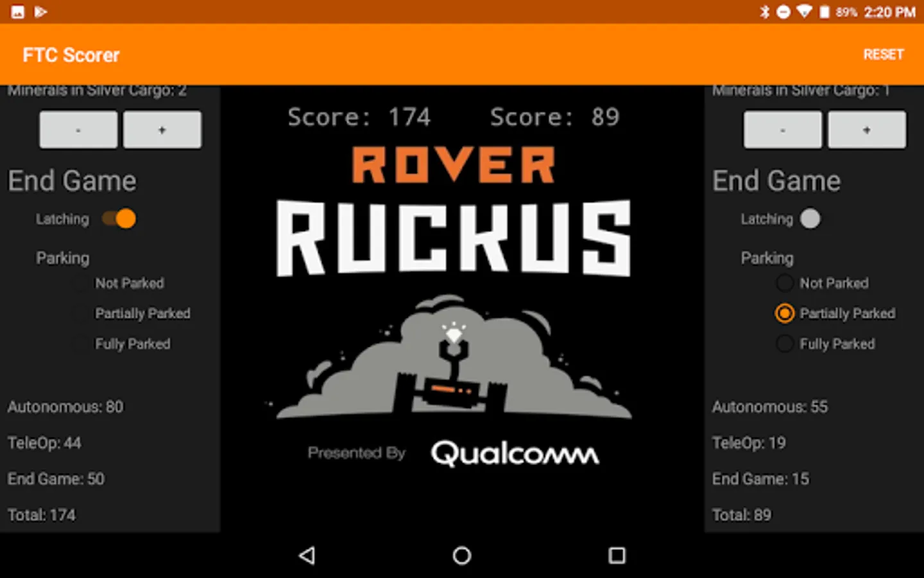
Task: Click the Qualcomm logo text
Action: tap(515, 453)
